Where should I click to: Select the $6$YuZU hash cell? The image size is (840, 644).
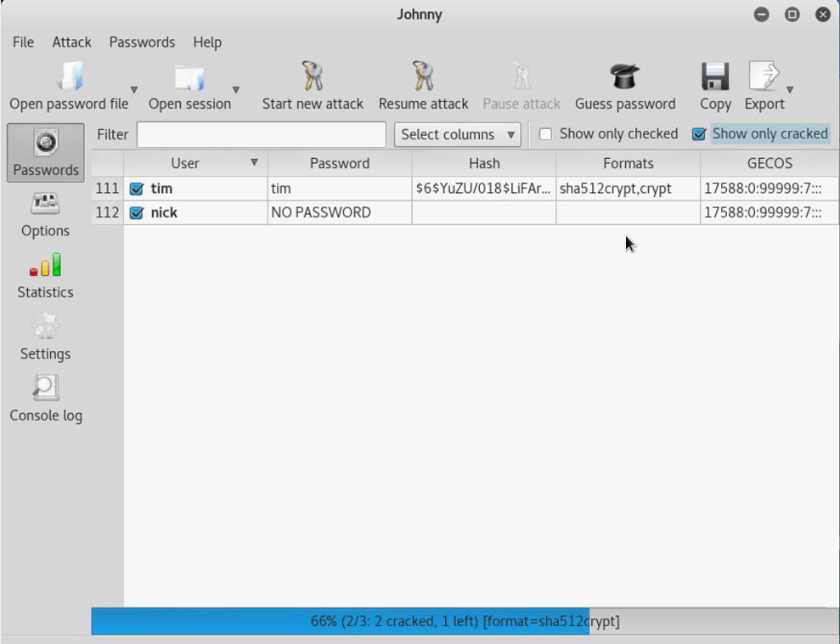pos(484,189)
